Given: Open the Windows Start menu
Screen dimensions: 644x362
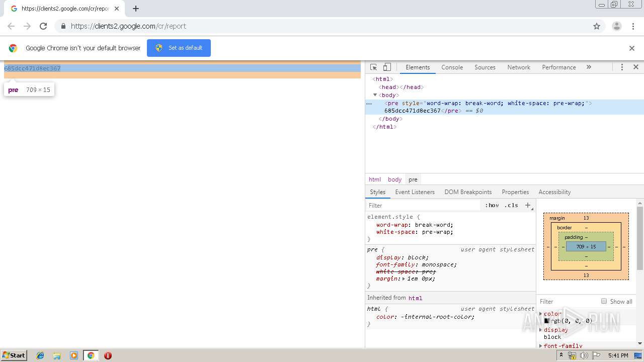Looking at the screenshot, I should click(x=14, y=355).
